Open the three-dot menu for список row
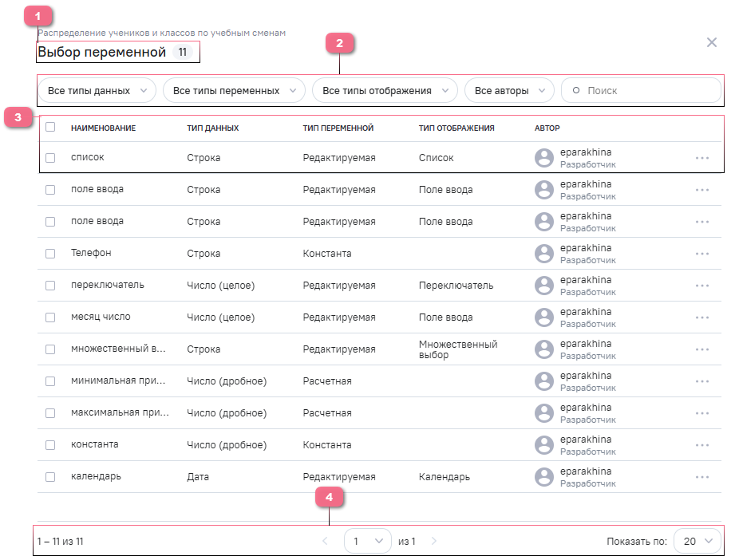 (701, 158)
